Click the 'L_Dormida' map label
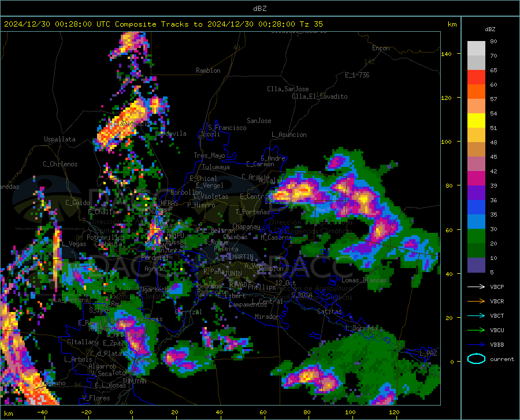520x420 pixels. 361,328
